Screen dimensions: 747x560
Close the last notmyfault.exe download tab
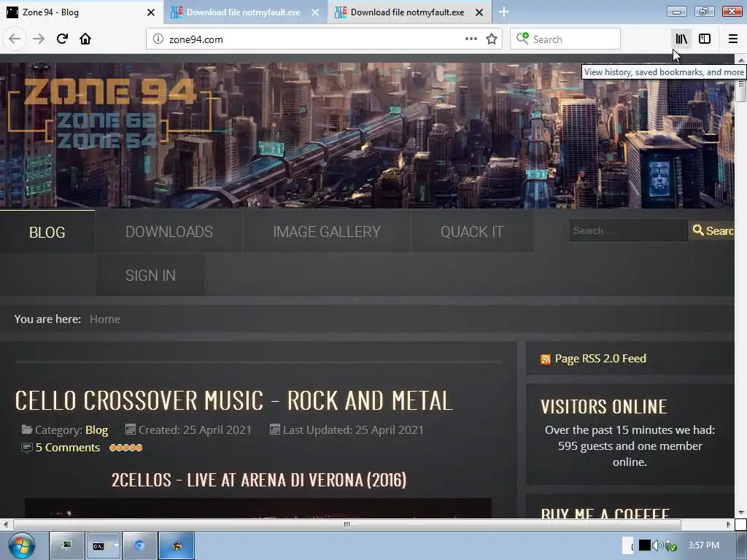(479, 12)
